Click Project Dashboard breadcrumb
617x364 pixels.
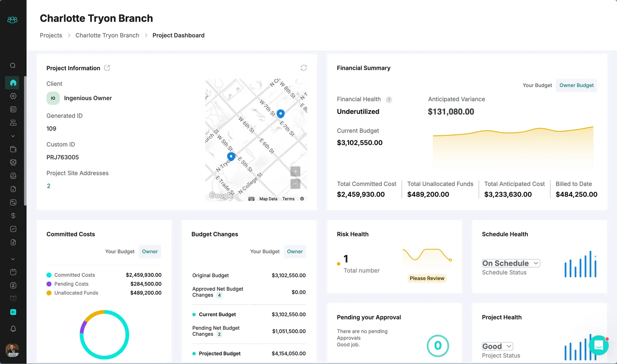point(179,35)
